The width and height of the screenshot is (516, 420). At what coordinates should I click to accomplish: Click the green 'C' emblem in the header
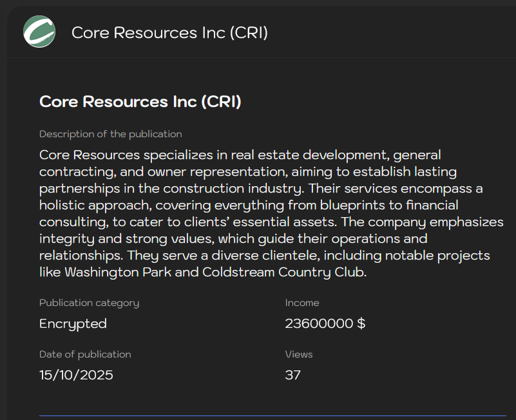point(39,32)
